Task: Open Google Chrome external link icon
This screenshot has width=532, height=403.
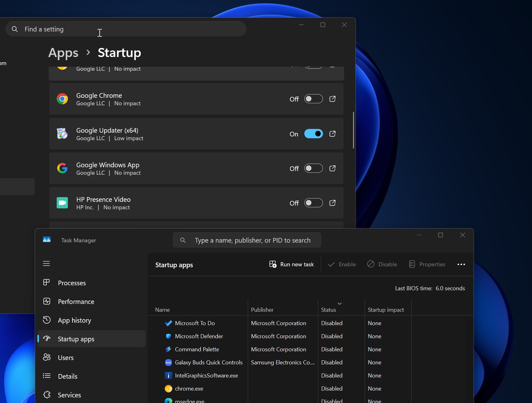Action: tap(332, 99)
